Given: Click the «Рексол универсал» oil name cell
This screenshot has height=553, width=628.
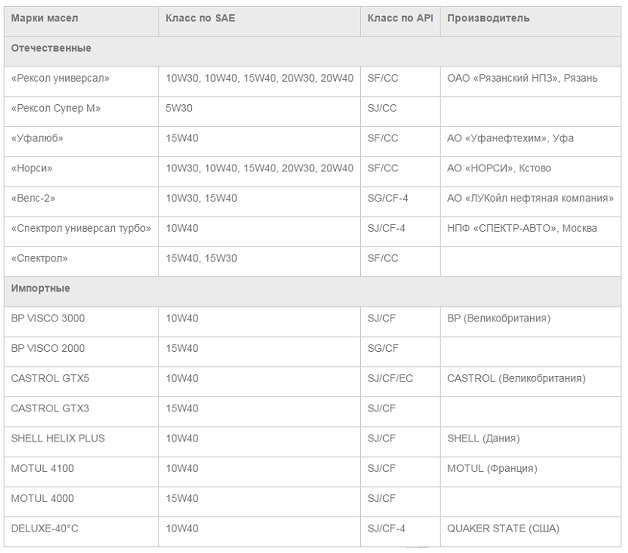Looking at the screenshot, I should coord(81,81).
